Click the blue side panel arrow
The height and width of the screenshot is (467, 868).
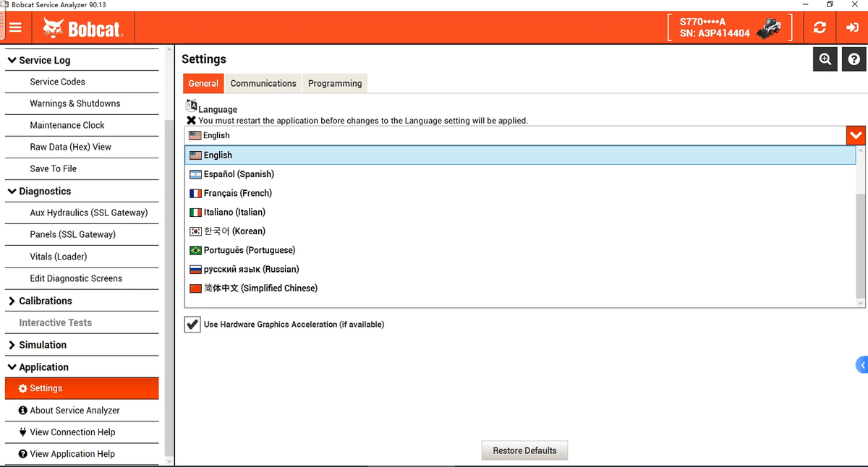point(861,365)
